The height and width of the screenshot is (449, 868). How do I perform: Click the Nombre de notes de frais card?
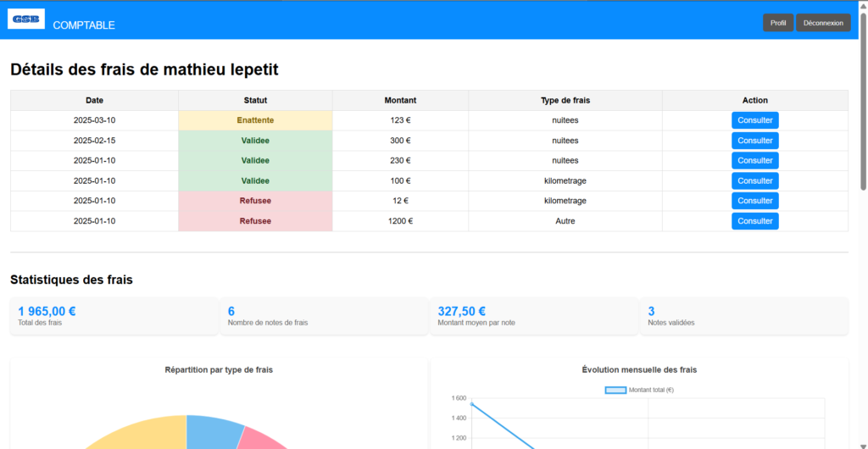[325, 316]
